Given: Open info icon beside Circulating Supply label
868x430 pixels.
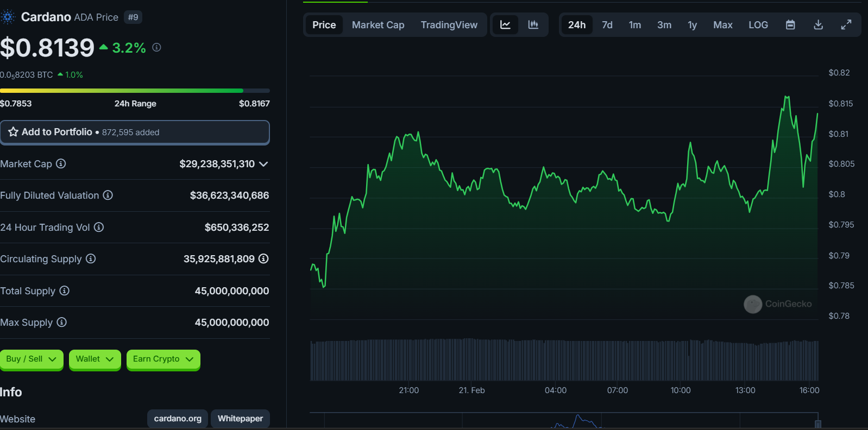Looking at the screenshot, I should (91, 258).
